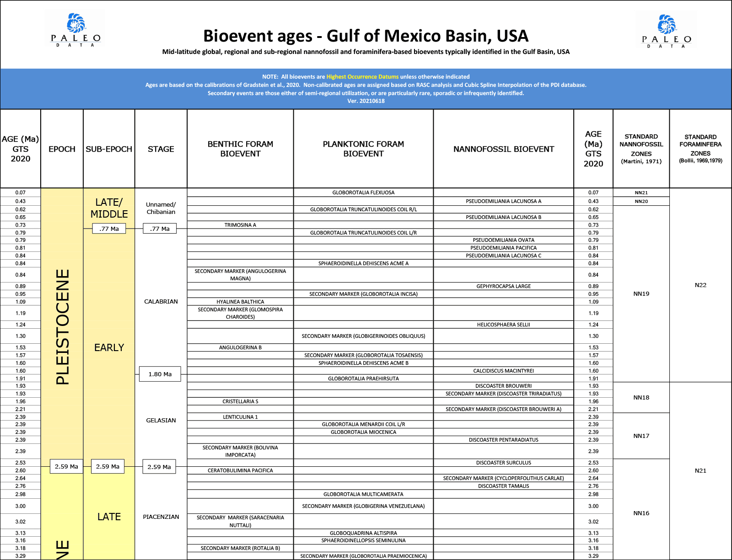732x560 pixels.
Task: Click the NN17 zone cell
Action: tap(641, 436)
